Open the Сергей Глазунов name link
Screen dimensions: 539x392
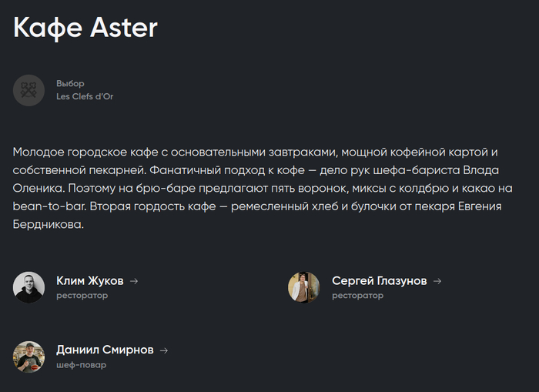click(380, 281)
